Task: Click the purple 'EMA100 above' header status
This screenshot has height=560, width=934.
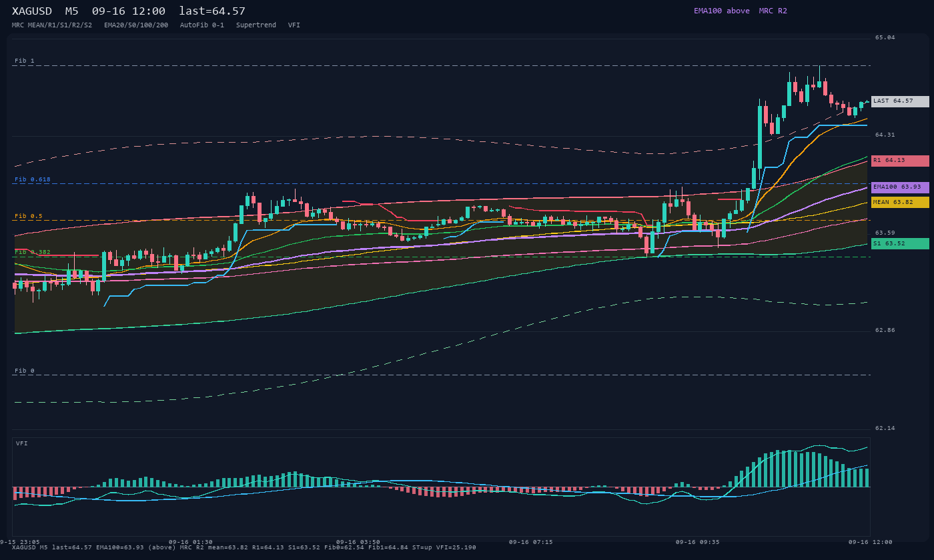Action: [722, 11]
